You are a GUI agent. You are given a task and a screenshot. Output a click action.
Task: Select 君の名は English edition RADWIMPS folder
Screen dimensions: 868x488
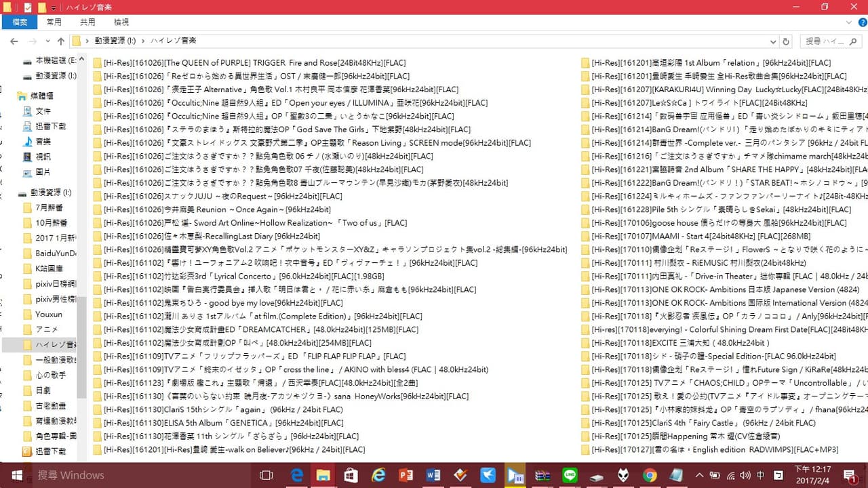click(710, 450)
